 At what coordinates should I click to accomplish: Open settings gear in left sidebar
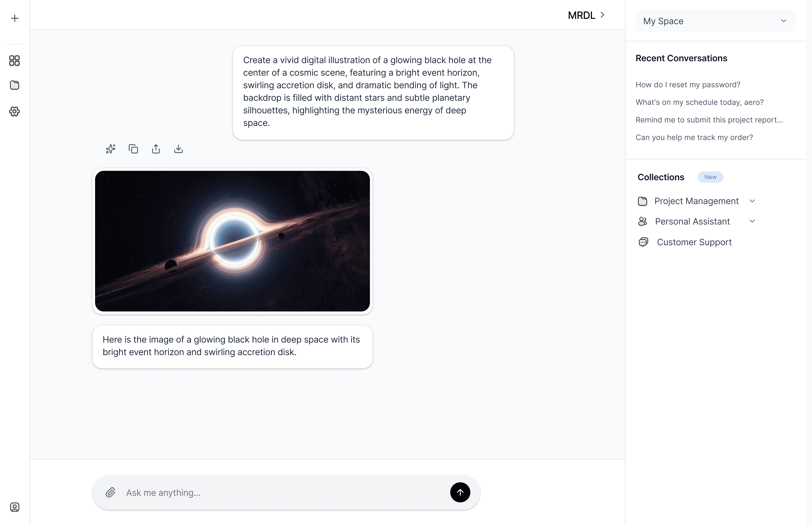(x=14, y=111)
